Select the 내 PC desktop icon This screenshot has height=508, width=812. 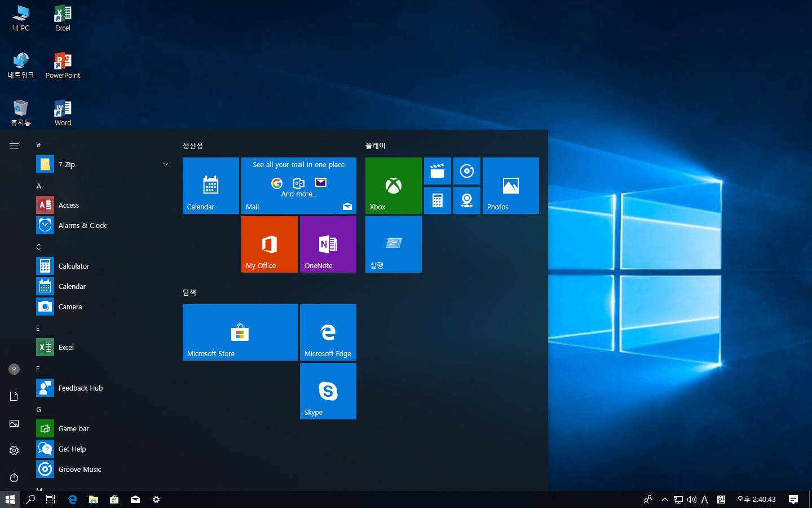click(21, 18)
